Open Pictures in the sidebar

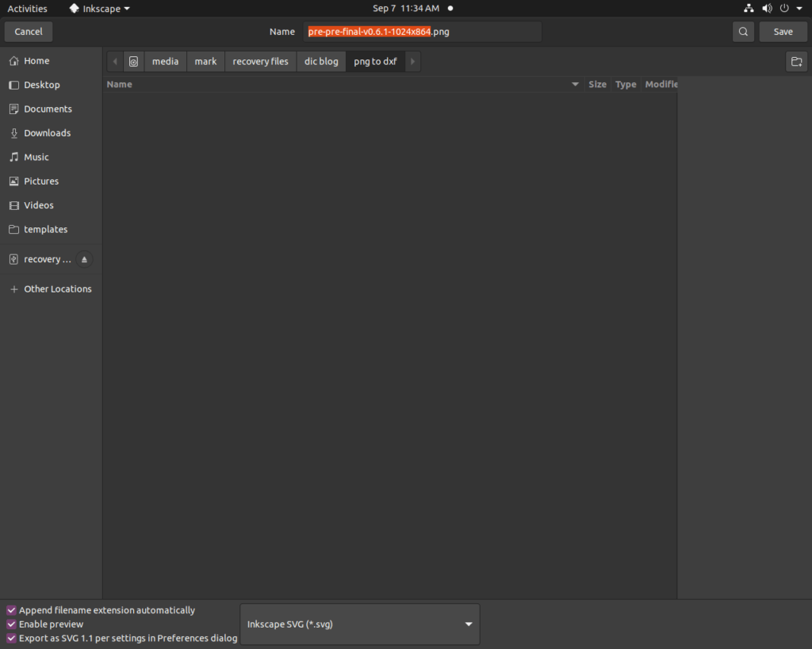pos(51,181)
